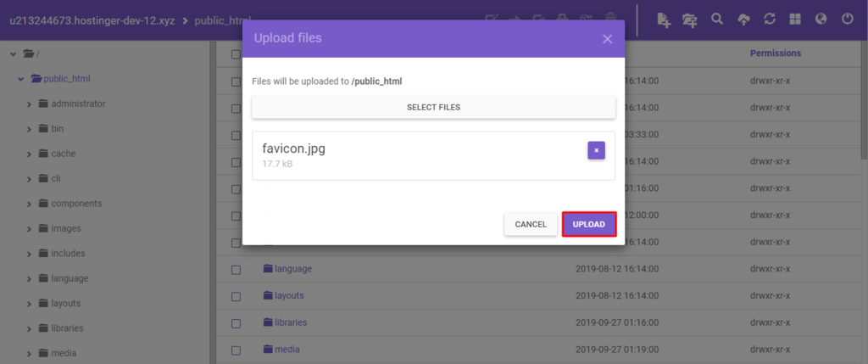Image resolution: width=868 pixels, height=364 pixels.
Task: Click the New Folder toolbar icon
Action: click(690, 20)
